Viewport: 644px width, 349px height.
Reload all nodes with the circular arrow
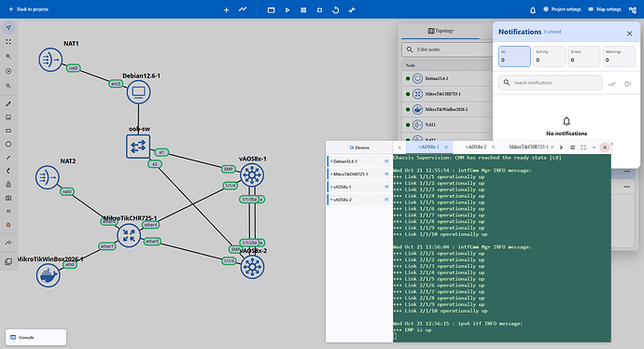pos(336,10)
